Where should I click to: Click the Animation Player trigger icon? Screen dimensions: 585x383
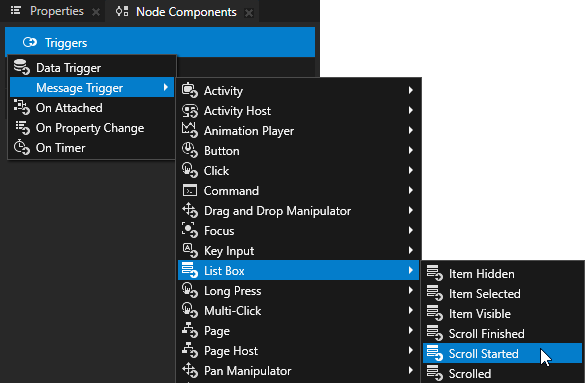(x=190, y=130)
